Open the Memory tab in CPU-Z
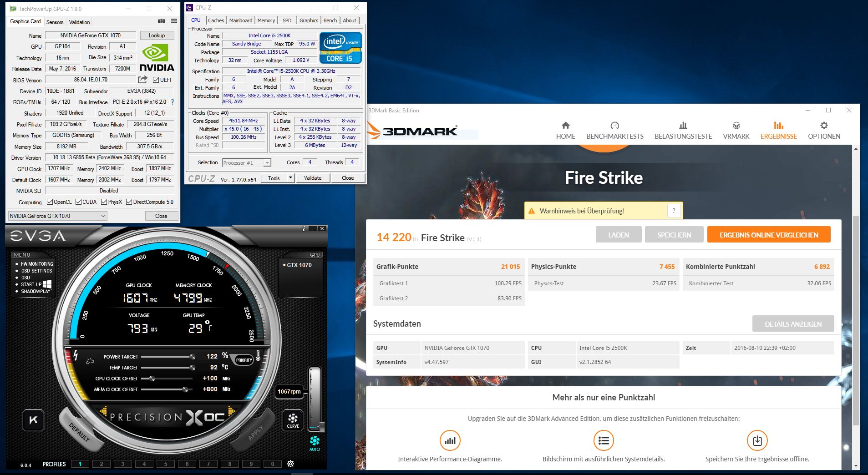 pyautogui.click(x=266, y=20)
